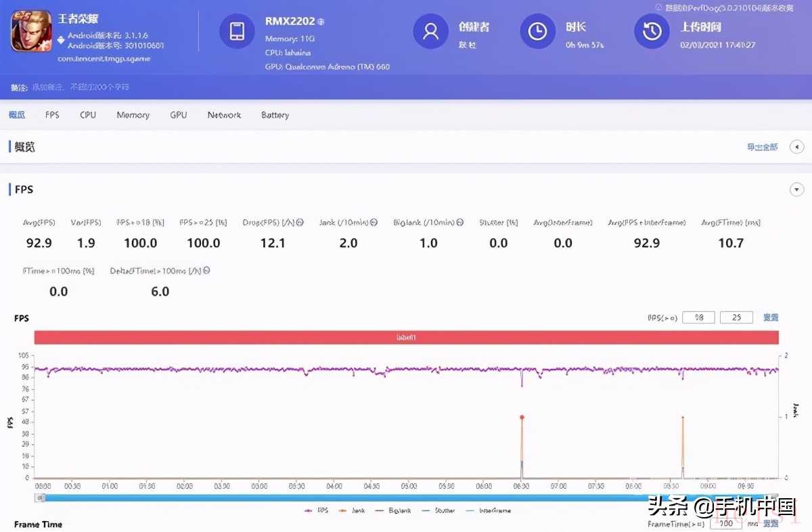Image resolution: width=812 pixels, height=532 pixels.
Task: Click the game app icon thumbnail
Action: click(x=30, y=31)
